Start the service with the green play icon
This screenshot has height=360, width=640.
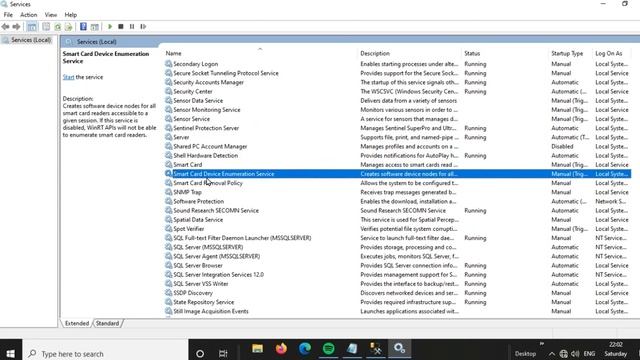[110, 27]
